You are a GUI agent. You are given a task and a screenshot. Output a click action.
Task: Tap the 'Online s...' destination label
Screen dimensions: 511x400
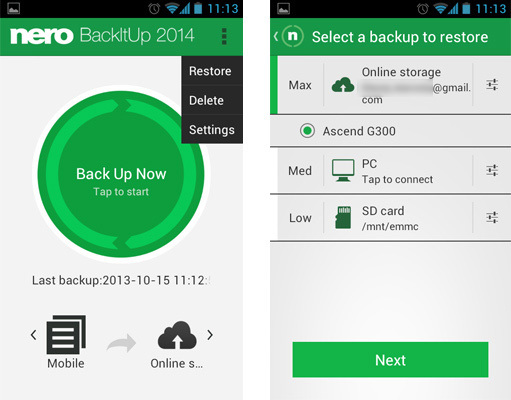tap(177, 363)
